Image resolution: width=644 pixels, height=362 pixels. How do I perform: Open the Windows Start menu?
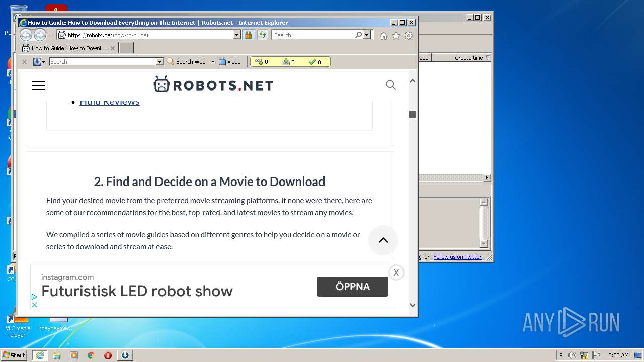[14, 355]
